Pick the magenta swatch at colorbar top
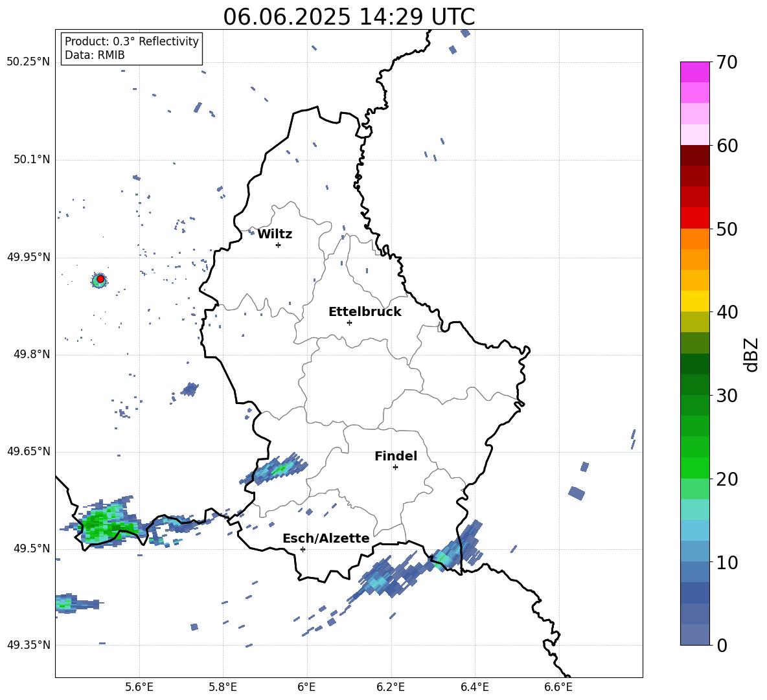767x700 pixels. coord(694,73)
